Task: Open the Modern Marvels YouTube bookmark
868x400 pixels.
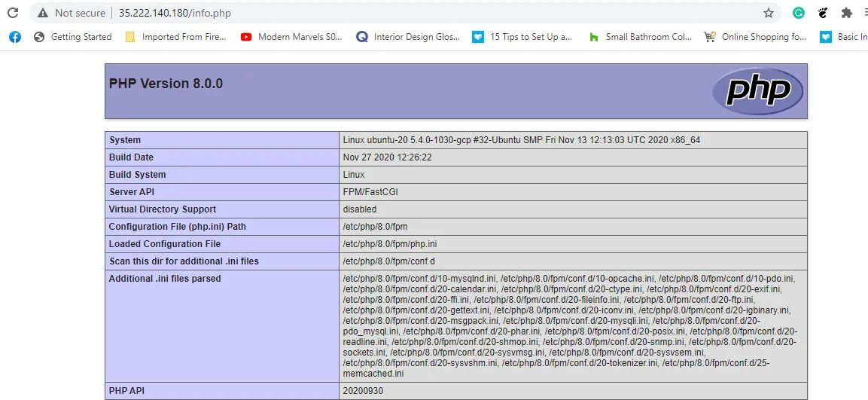Action: (x=292, y=37)
